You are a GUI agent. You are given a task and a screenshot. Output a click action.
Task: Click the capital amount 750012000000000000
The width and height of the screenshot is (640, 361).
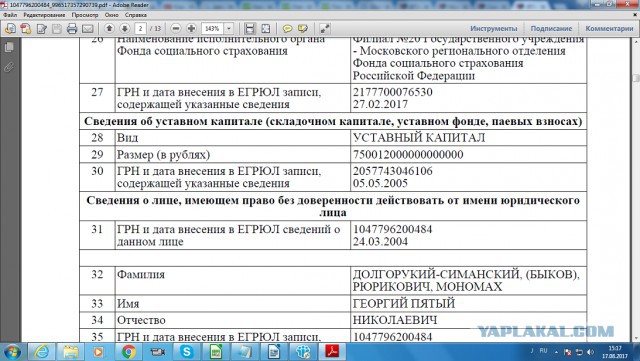coord(408,154)
